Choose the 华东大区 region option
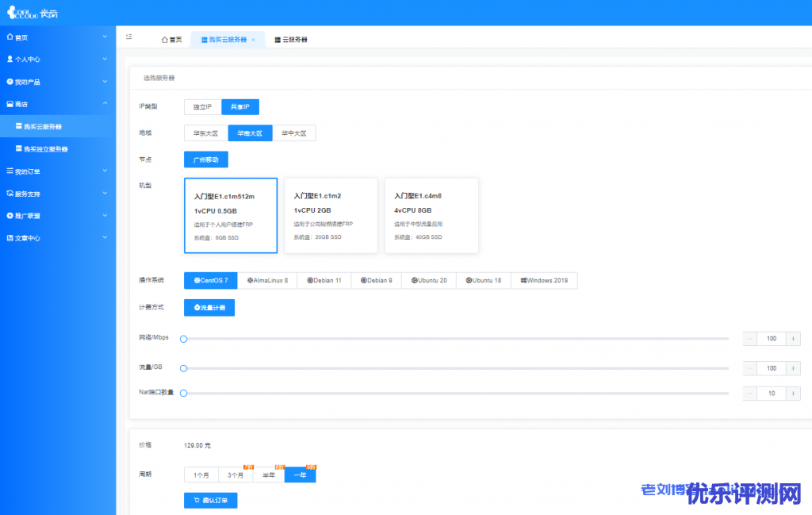 (x=205, y=133)
